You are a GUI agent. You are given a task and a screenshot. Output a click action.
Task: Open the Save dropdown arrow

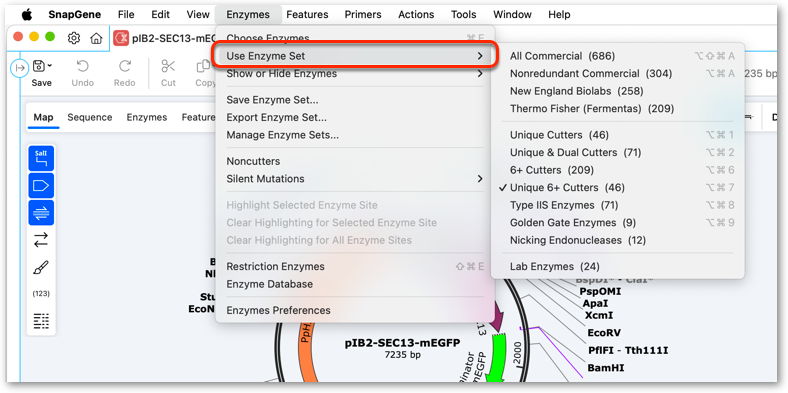click(50, 66)
